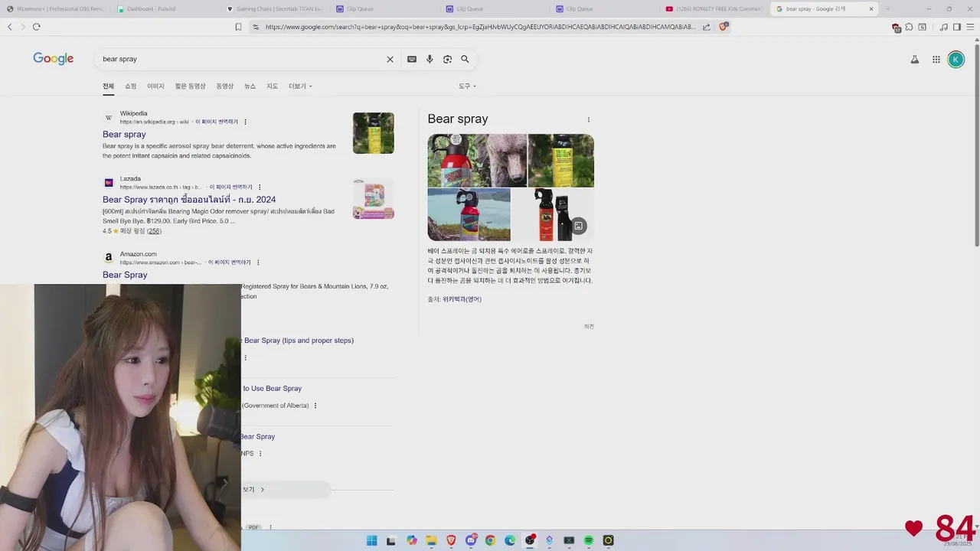Open Brave browser from the taskbar
The image size is (980, 551).
coord(451,540)
